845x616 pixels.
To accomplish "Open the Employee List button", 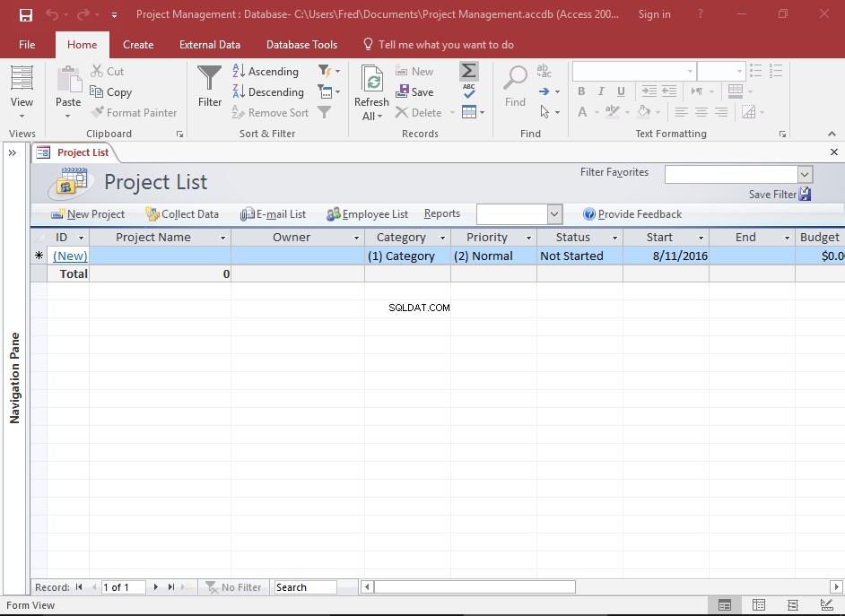I will pos(367,214).
